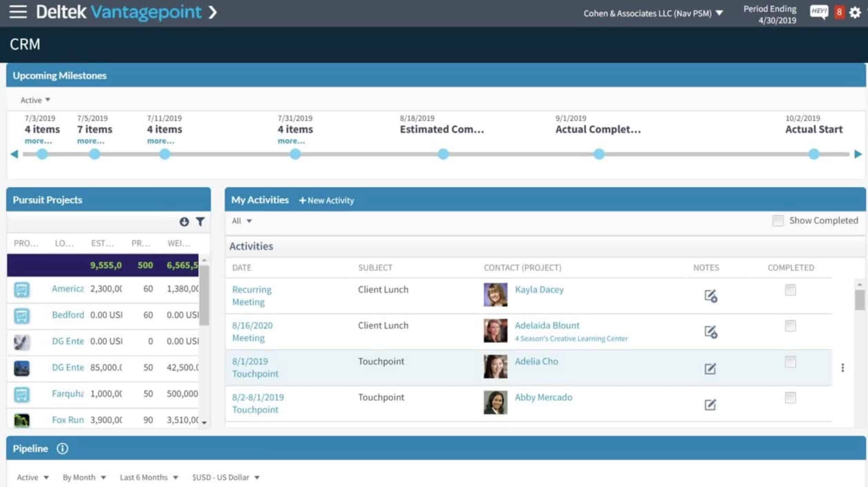
Task: Open the settings gear icon
Action: pos(855,12)
